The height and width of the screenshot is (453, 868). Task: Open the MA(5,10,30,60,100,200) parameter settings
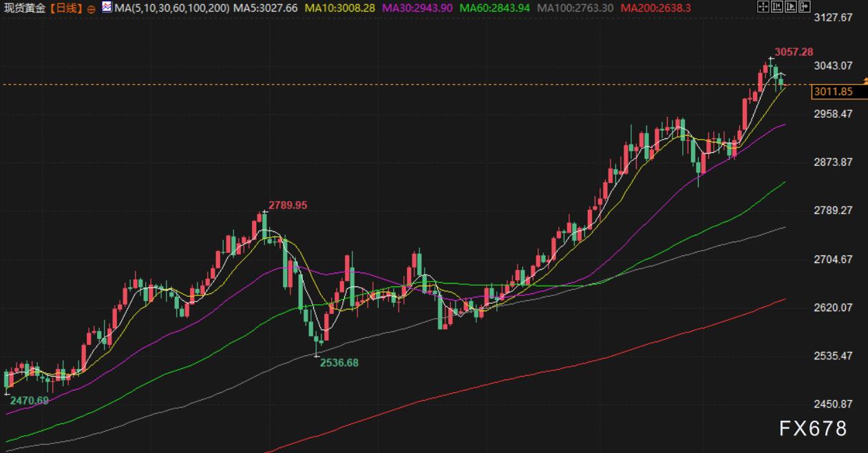click(173, 8)
